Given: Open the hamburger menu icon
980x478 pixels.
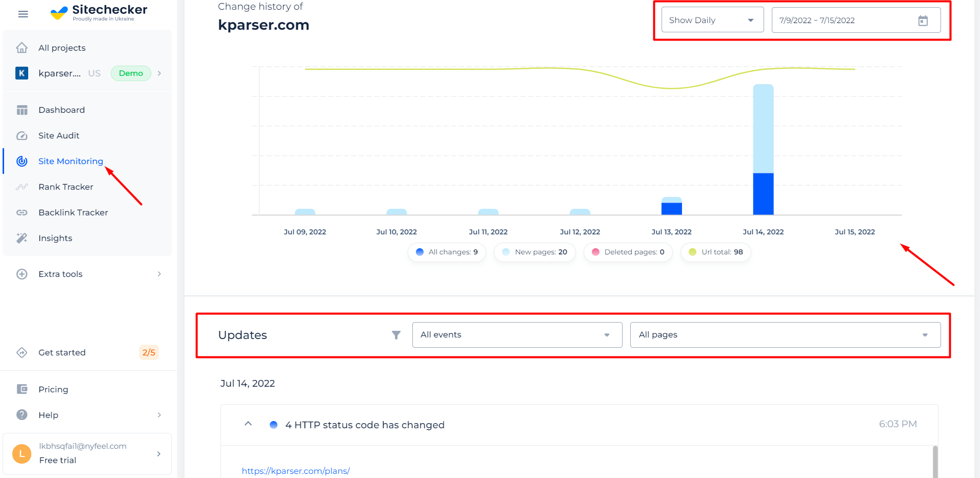Looking at the screenshot, I should 23,14.
